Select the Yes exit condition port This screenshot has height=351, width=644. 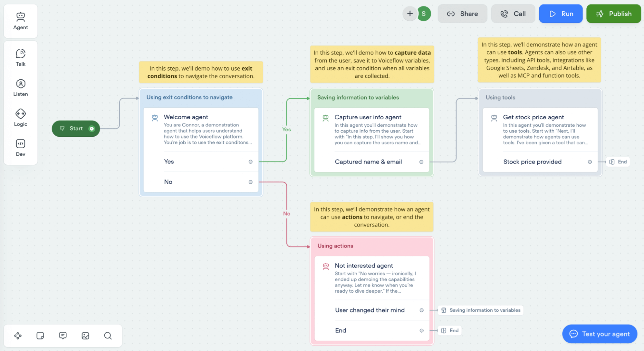[x=250, y=162]
